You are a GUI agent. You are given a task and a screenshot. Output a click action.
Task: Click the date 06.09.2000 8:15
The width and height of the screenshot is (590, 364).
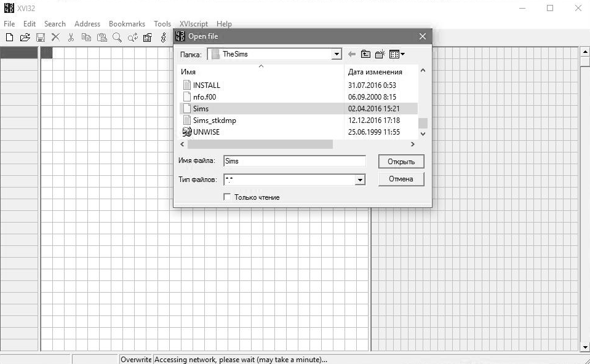(x=372, y=97)
